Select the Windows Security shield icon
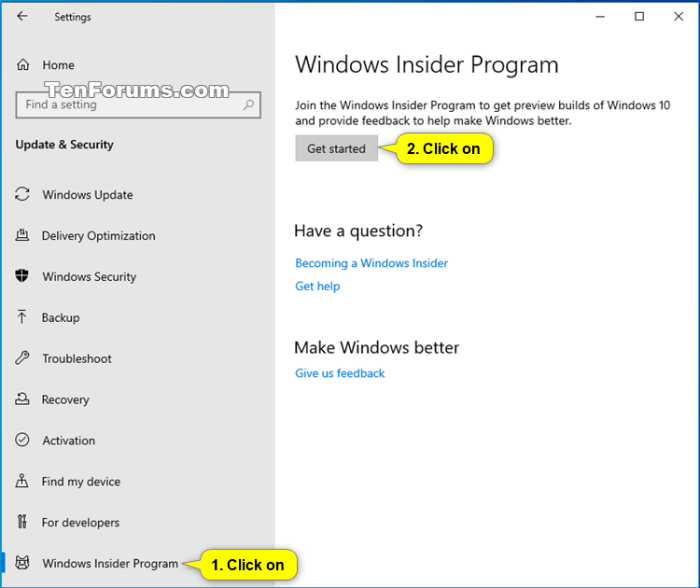 coord(22,276)
